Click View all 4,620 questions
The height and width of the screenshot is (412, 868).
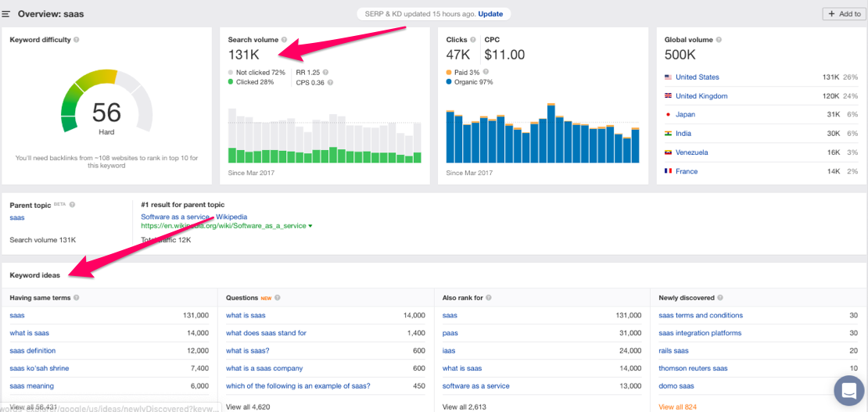(x=247, y=407)
